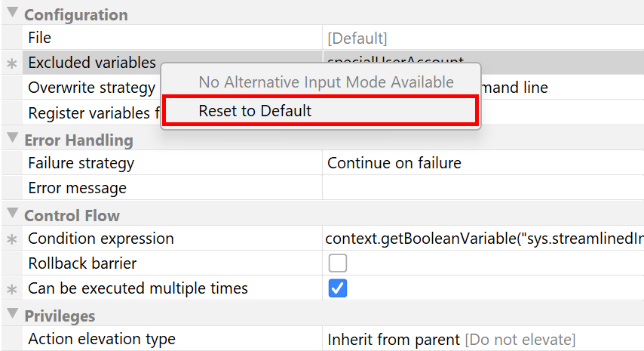Enable the Rollback barrier checkbox
Viewport: 644px width, 351px height.
pyautogui.click(x=338, y=263)
